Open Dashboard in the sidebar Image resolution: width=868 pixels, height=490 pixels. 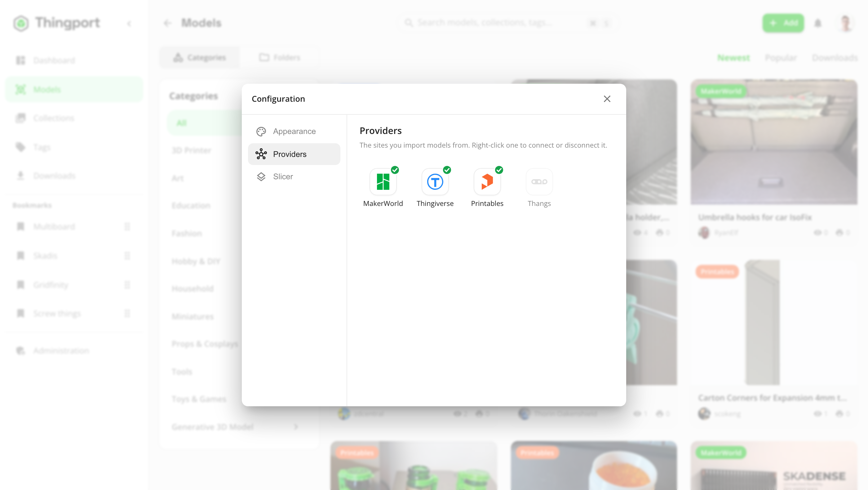[74, 60]
